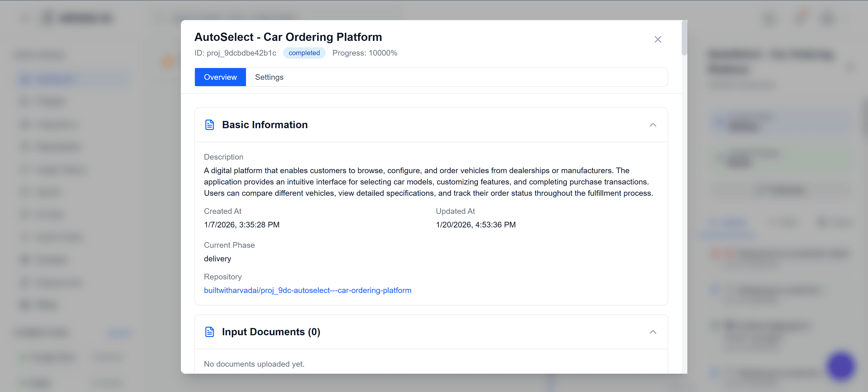The image size is (868, 392).
Task: Click the 'No documents uploaded yet.' message
Action: click(x=254, y=364)
